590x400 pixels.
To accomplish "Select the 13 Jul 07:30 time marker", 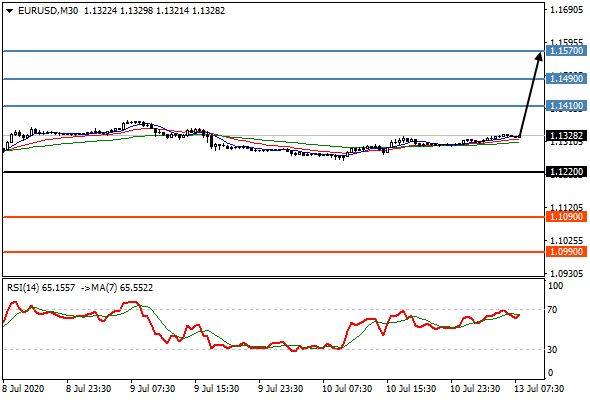I will tap(539, 389).
